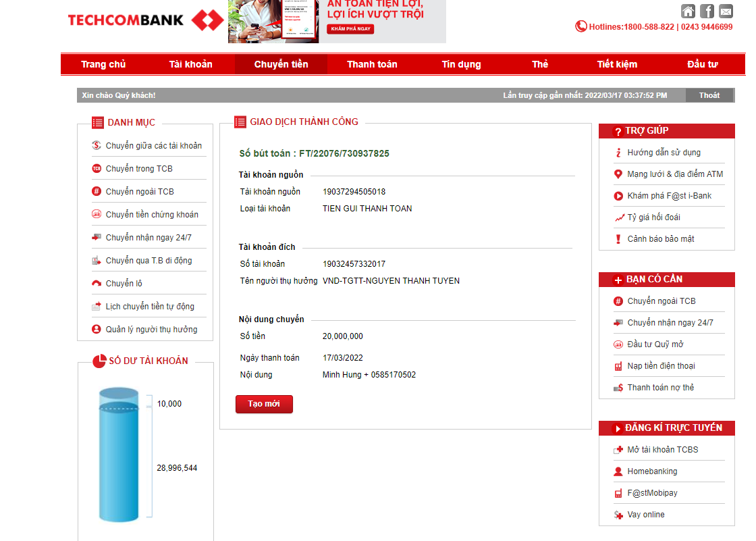756x541 pixels.
Task: Click icon beside Vay online
Action: click(618, 515)
